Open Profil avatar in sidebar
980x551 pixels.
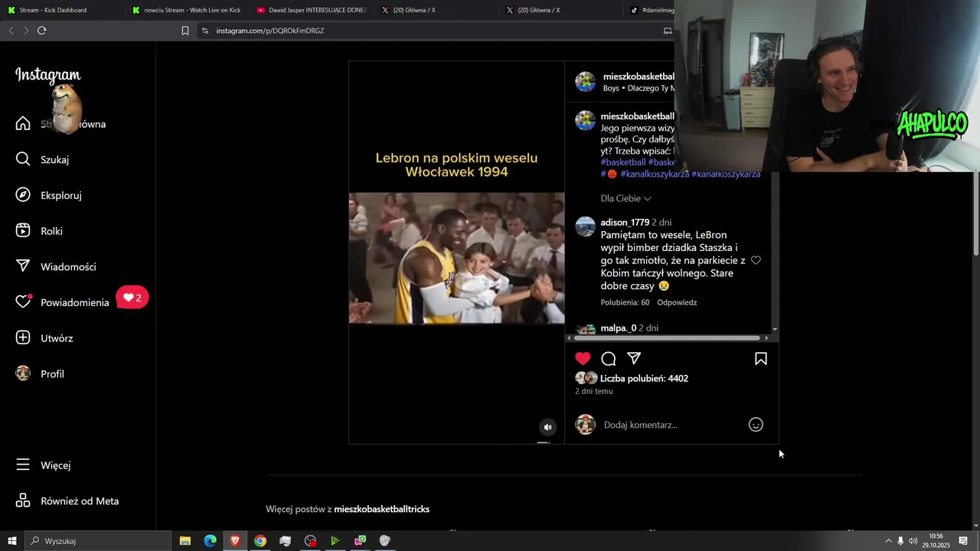tap(23, 373)
